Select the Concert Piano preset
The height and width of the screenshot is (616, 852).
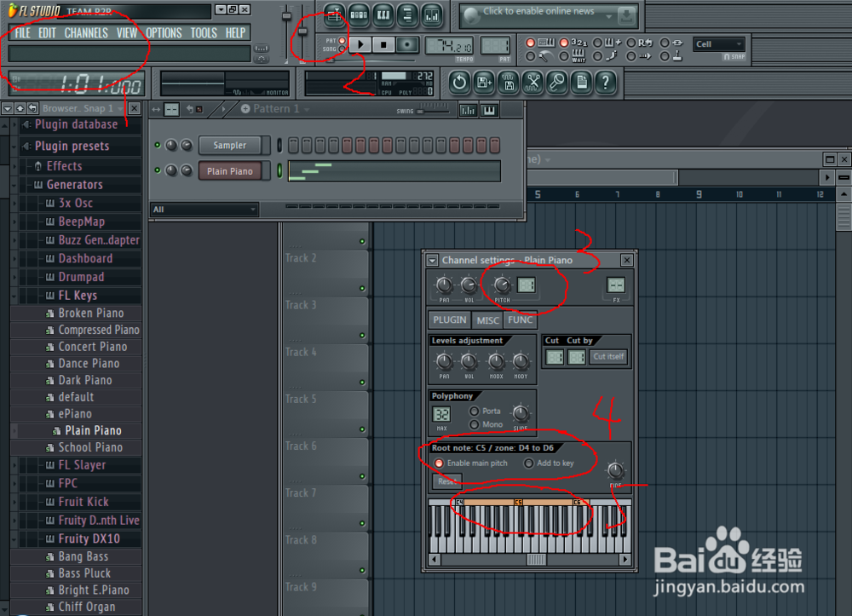coord(93,347)
